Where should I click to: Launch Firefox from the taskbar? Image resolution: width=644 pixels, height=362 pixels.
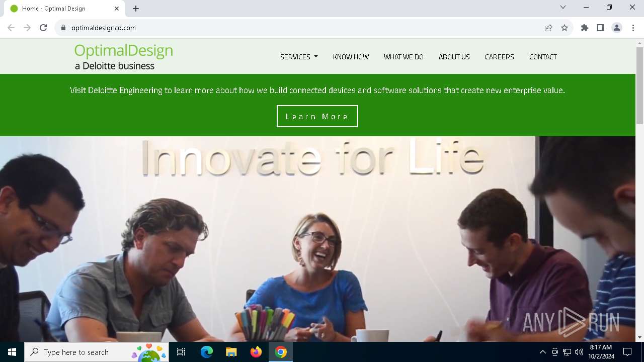point(256,352)
